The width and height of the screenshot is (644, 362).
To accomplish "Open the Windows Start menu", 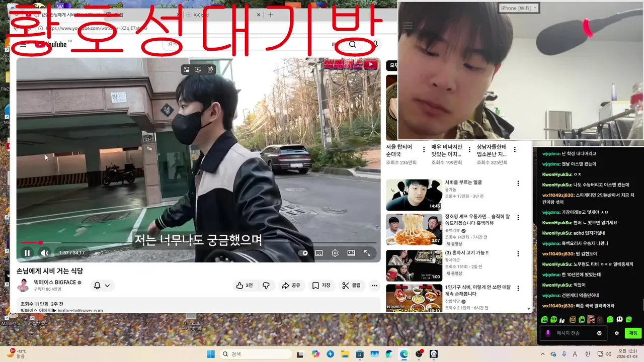I will (211, 354).
